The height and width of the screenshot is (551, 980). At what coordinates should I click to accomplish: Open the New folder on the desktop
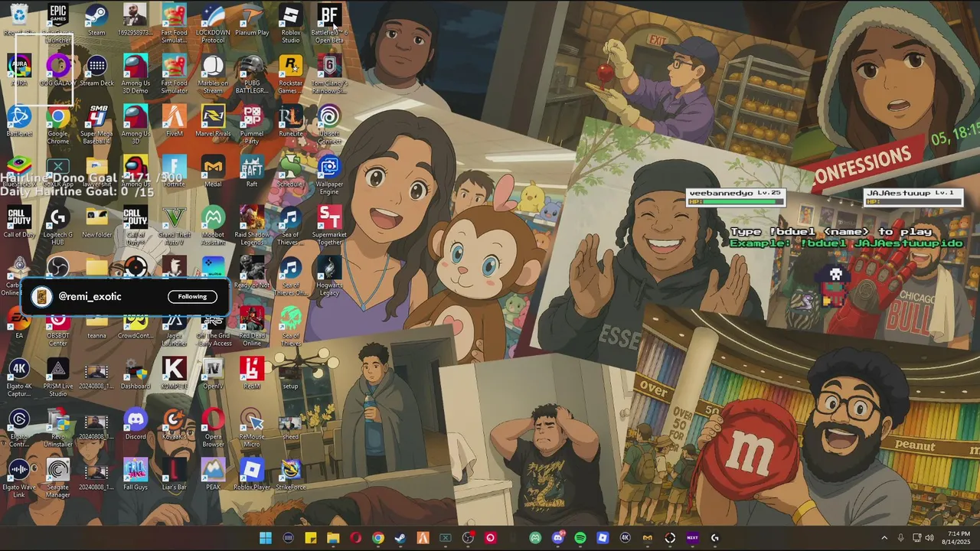point(96,222)
